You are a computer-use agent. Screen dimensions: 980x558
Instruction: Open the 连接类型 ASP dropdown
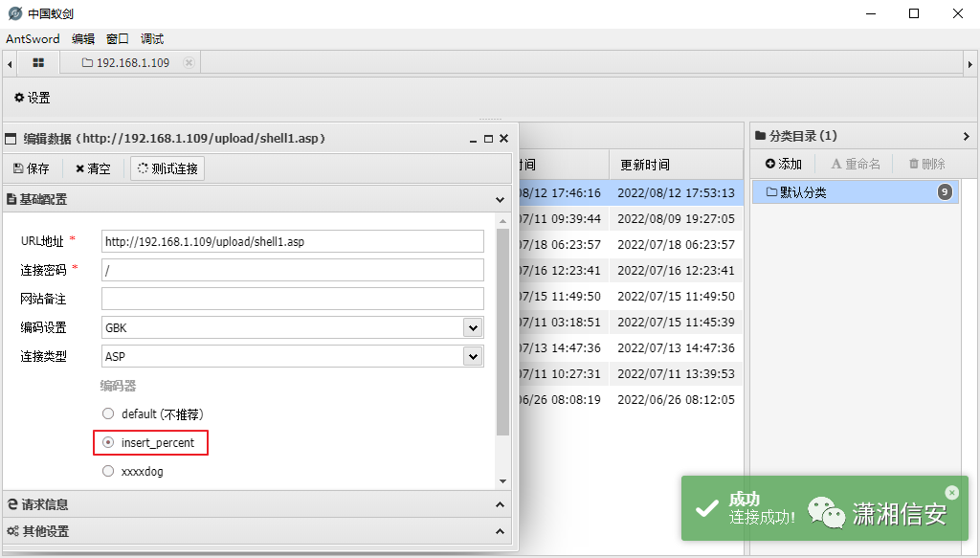[x=473, y=356]
